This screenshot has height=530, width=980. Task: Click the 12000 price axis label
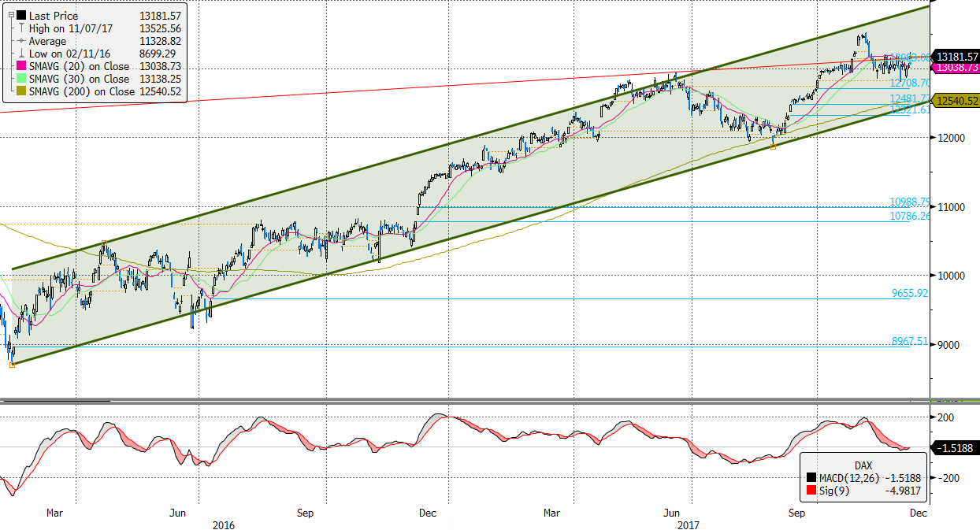pyautogui.click(x=951, y=138)
